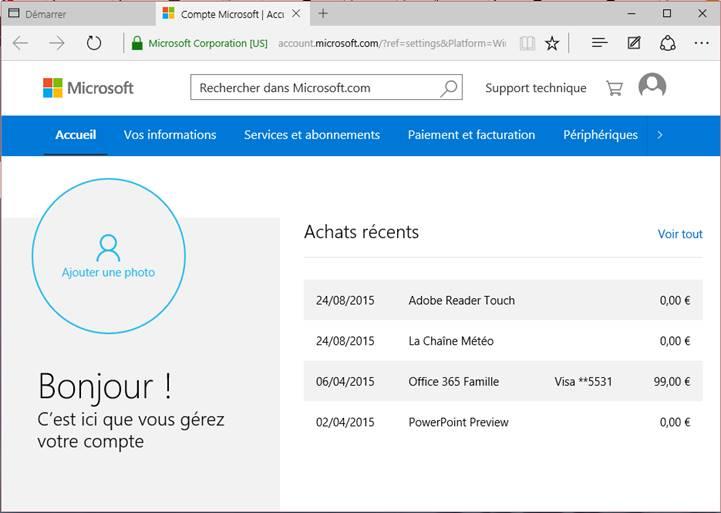This screenshot has height=513, width=721.
Task: Click the Achats récents heading
Action: coord(361,232)
